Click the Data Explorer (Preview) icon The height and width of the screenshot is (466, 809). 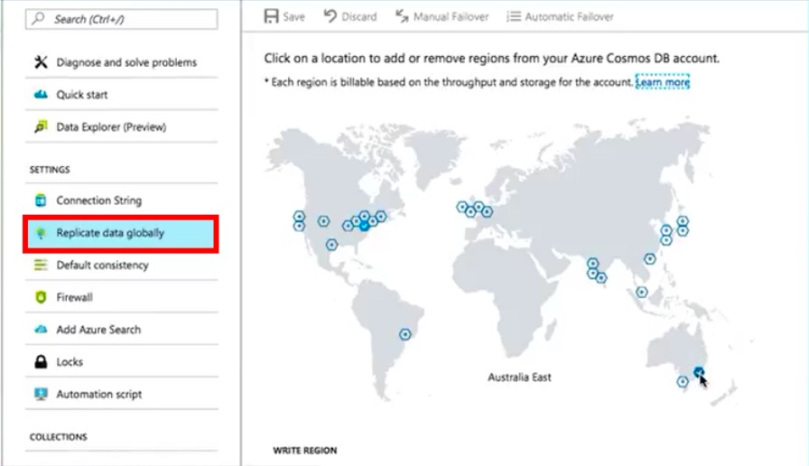41,127
